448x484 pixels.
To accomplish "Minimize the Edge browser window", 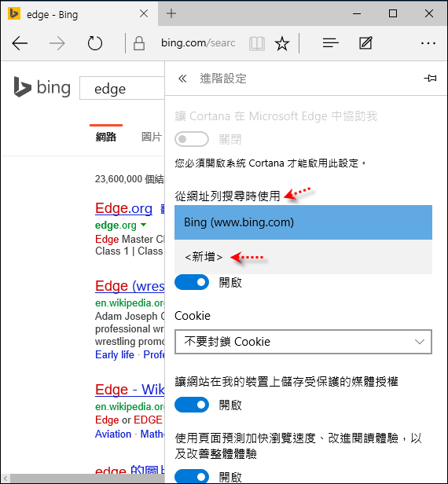I will (357, 13).
